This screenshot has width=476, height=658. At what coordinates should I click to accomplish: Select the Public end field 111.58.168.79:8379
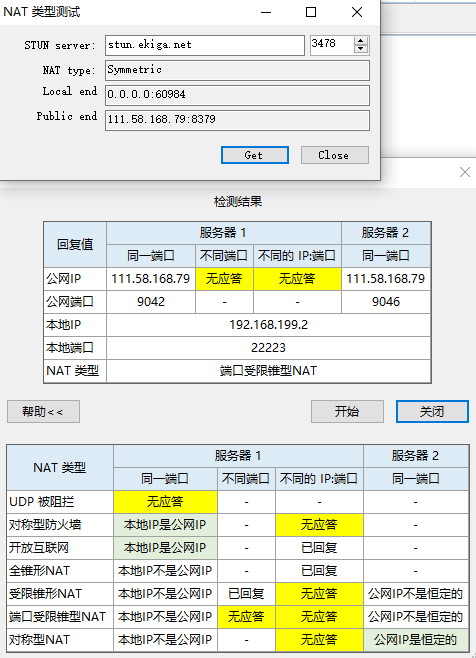coord(237,120)
